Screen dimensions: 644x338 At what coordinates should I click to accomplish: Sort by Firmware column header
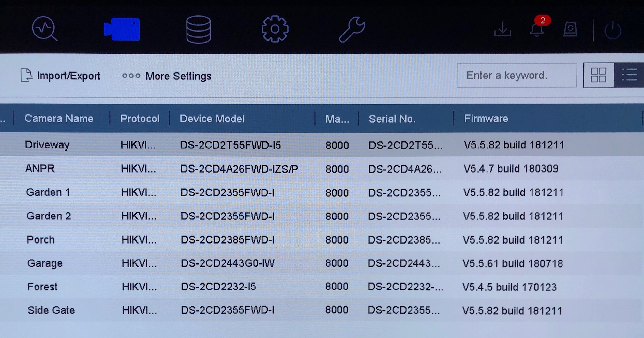pos(486,119)
